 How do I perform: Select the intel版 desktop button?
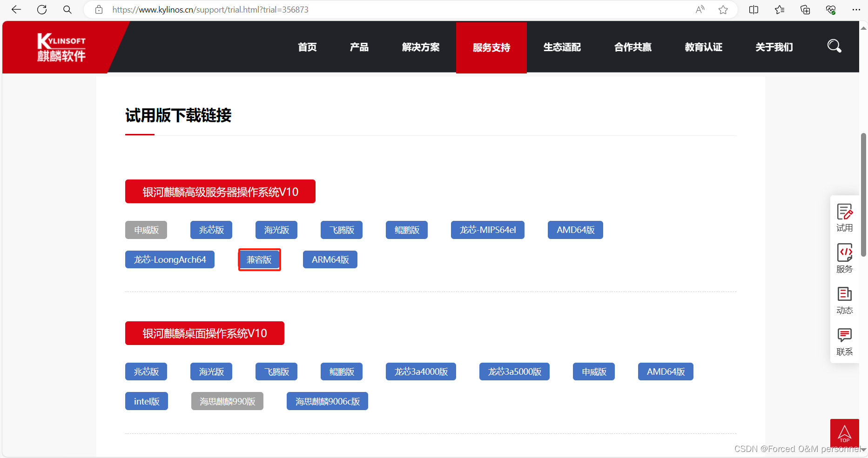(x=147, y=401)
